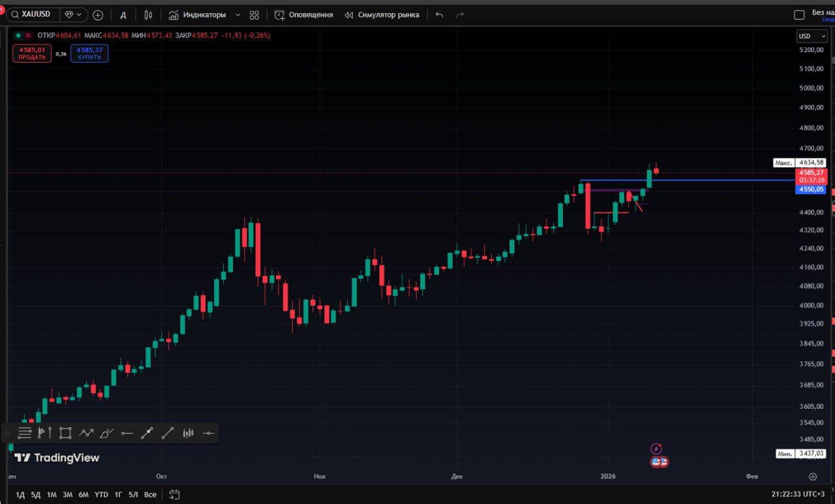Select the rectangle drawing tool
The image size is (835, 504).
tap(65, 432)
